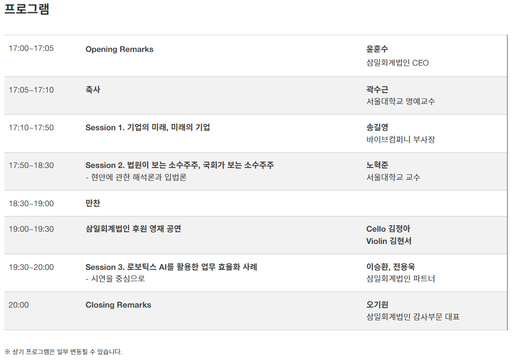Select Session 3 로보틱스 AI title
This screenshot has width=512, height=361.
coord(171,267)
